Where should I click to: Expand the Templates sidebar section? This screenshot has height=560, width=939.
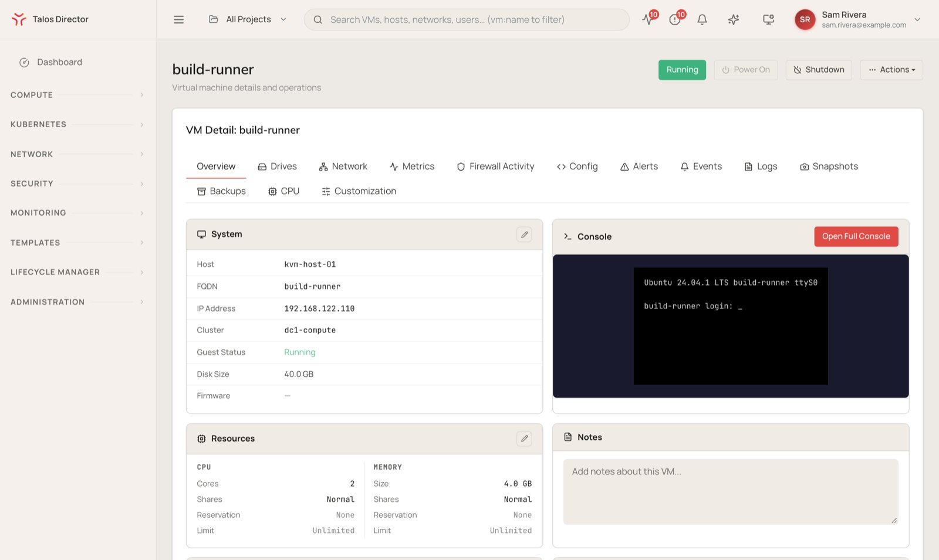click(77, 243)
